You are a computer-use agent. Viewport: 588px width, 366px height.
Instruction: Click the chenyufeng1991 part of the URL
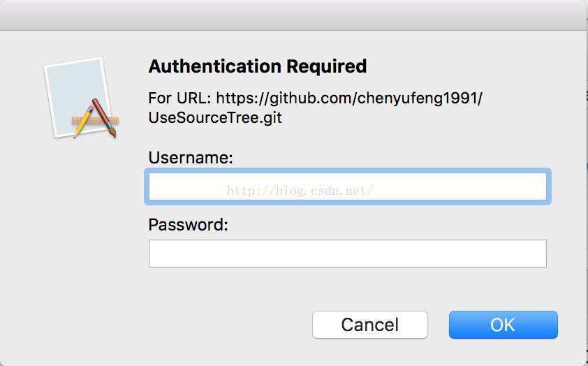(418, 98)
